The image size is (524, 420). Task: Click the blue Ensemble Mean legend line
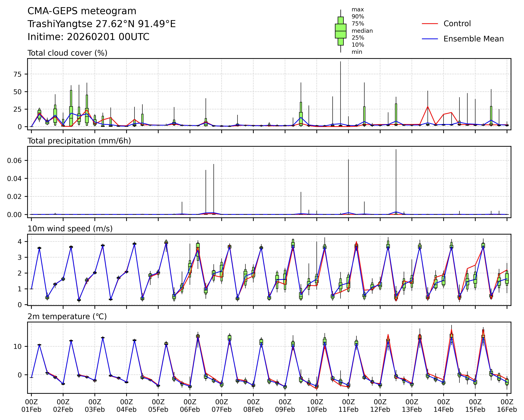click(430, 39)
